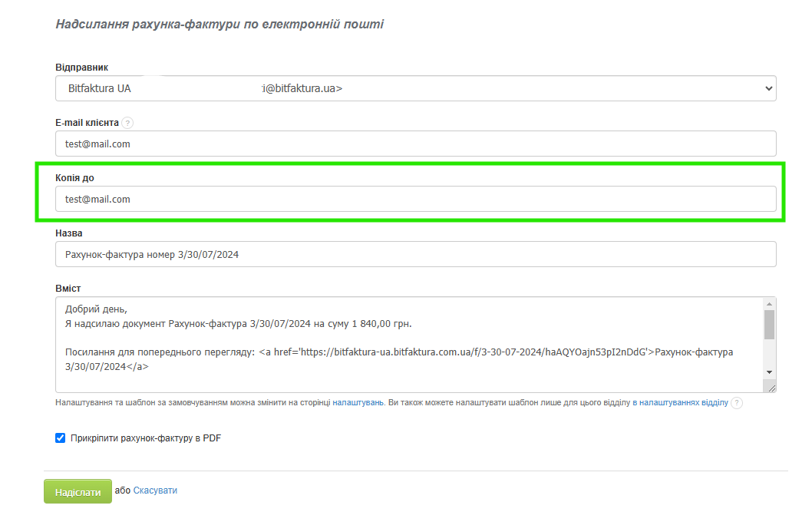Image resolution: width=812 pixels, height=512 pixels.
Task: Click the help icon beside E-mail клієнта
Action: tap(127, 123)
